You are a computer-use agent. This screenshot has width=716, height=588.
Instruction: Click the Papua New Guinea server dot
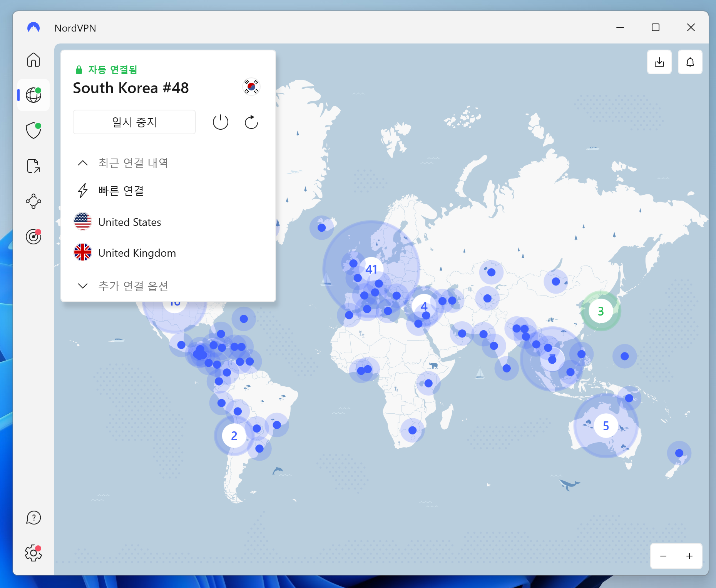coord(629,398)
